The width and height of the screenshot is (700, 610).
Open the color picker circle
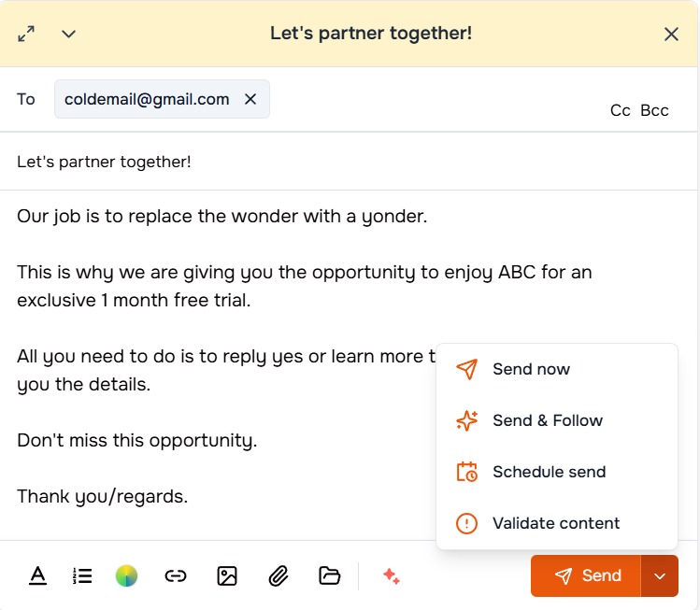pyautogui.click(x=126, y=576)
